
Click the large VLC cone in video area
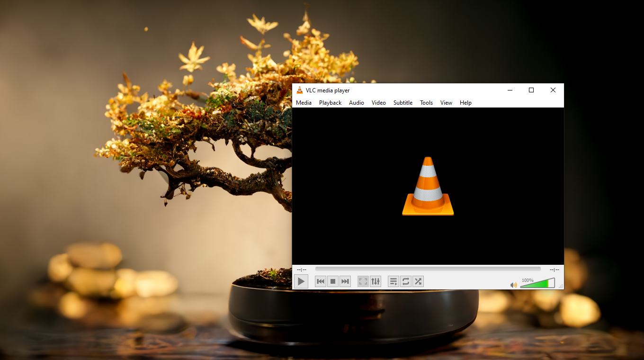tap(428, 186)
